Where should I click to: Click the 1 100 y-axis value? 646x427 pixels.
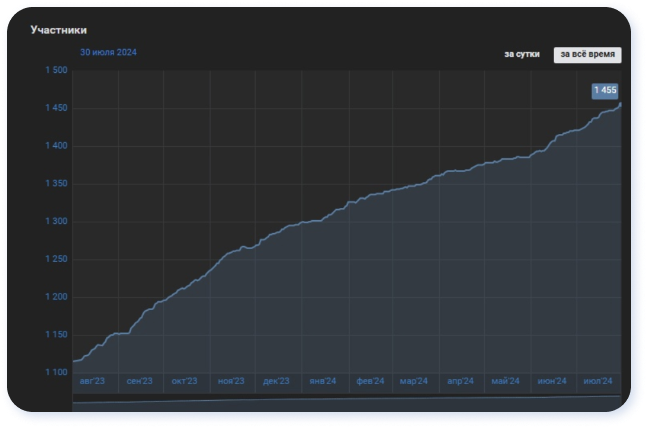pyautogui.click(x=56, y=372)
